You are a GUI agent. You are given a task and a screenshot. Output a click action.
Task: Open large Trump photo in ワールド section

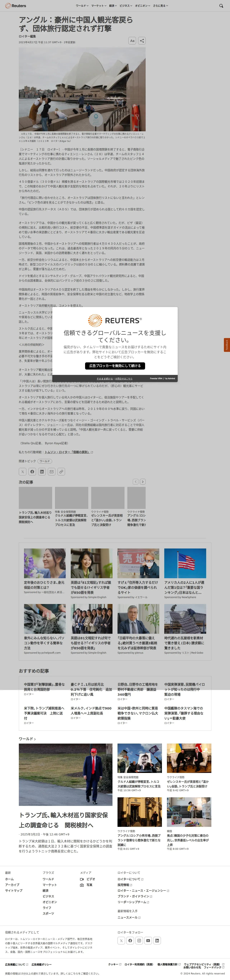66,775
